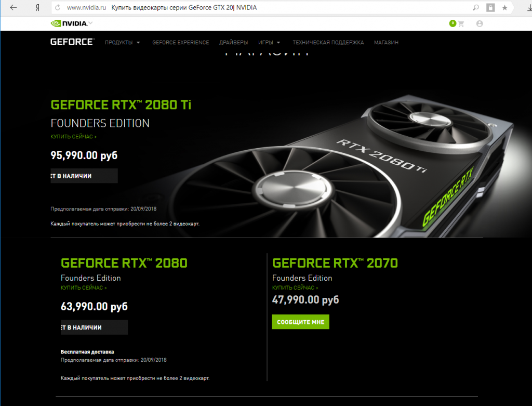Expand the Игры menu
Viewport: 532px width, 406px height.
tap(269, 43)
